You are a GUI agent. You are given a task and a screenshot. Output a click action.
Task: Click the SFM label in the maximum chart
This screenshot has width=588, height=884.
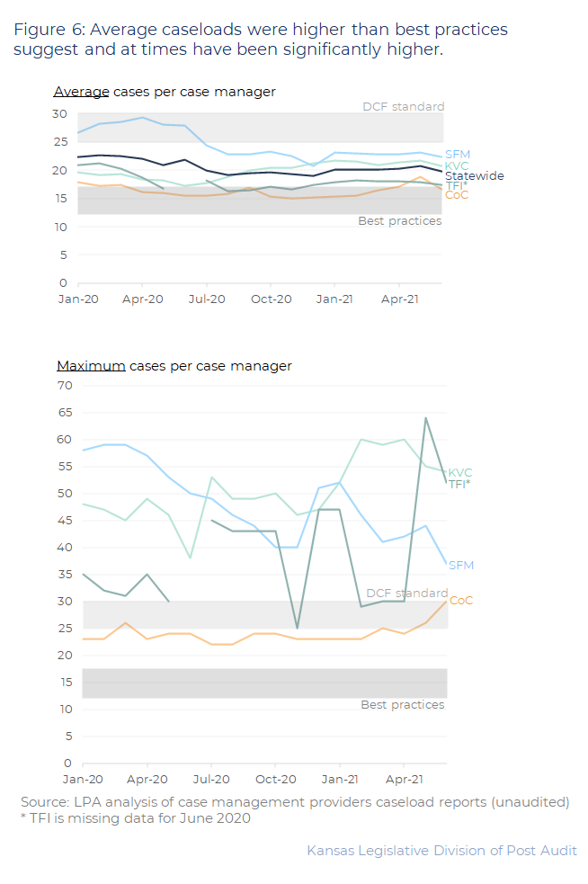[x=461, y=566]
